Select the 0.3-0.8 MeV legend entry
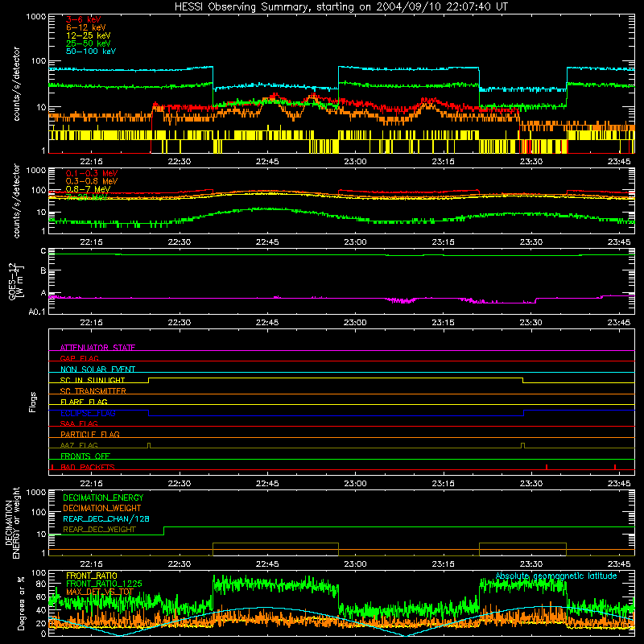The image size is (644, 644). point(91,181)
